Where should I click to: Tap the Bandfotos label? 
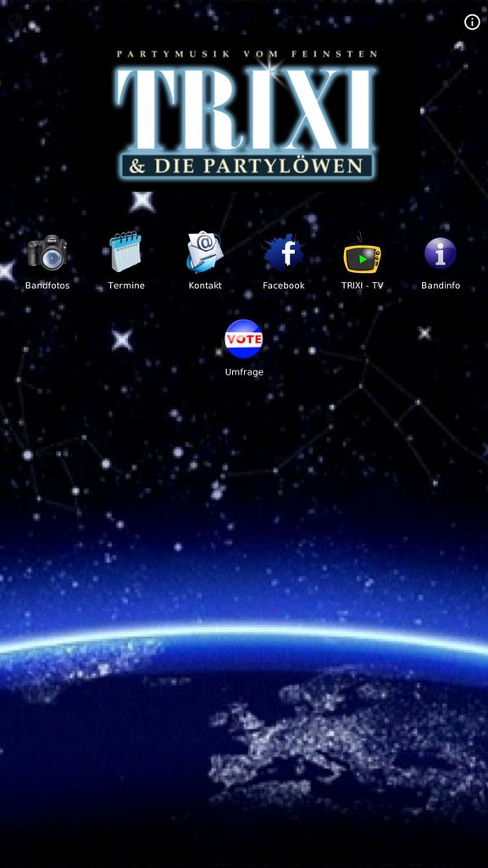tap(47, 286)
